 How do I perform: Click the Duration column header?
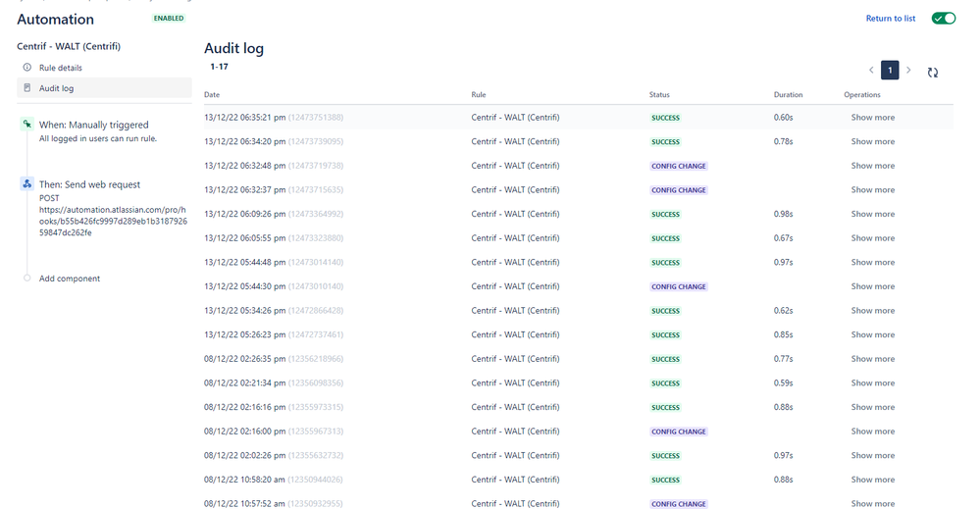click(x=788, y=95)
